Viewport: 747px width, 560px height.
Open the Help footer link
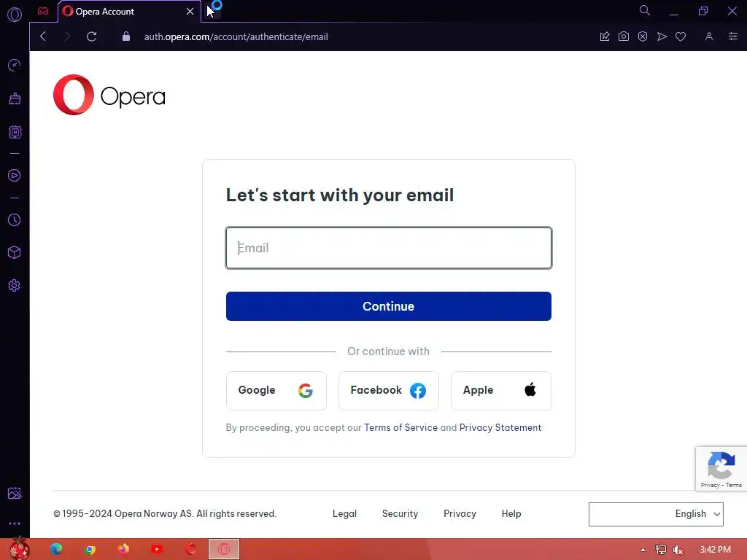tap(511, 514)
